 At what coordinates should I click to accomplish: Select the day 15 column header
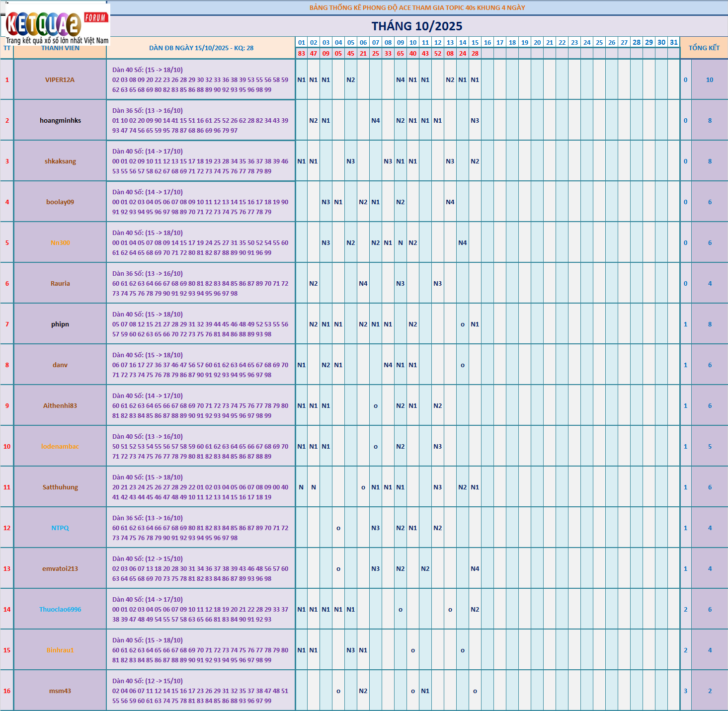point(475,43)
